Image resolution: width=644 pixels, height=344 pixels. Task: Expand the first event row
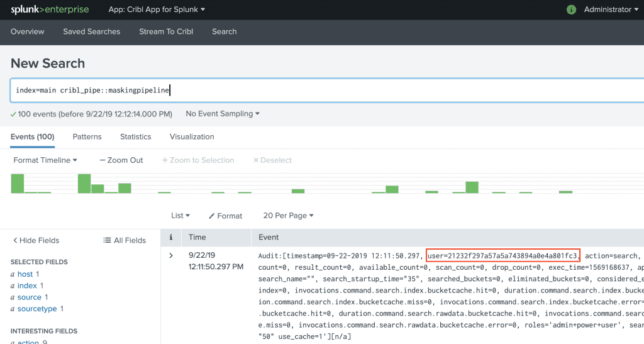point(170,255)
